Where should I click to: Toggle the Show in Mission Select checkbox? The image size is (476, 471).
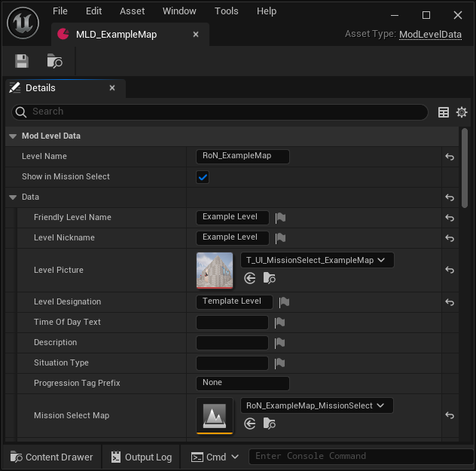click(202, 177)
